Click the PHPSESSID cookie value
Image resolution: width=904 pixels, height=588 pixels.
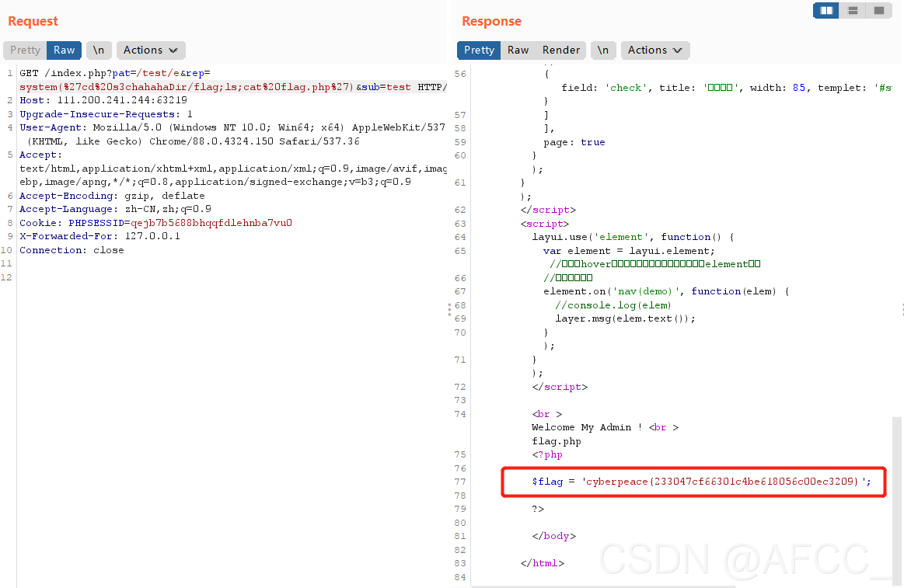tap(211, 223)
